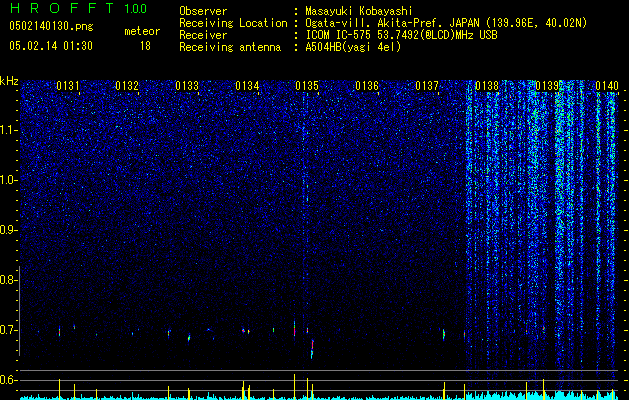Image resolution: width=629 pixels, height=400 pixels.
Task: Click the Observer label
Action: pyautogui.click(x=203, y=11)
